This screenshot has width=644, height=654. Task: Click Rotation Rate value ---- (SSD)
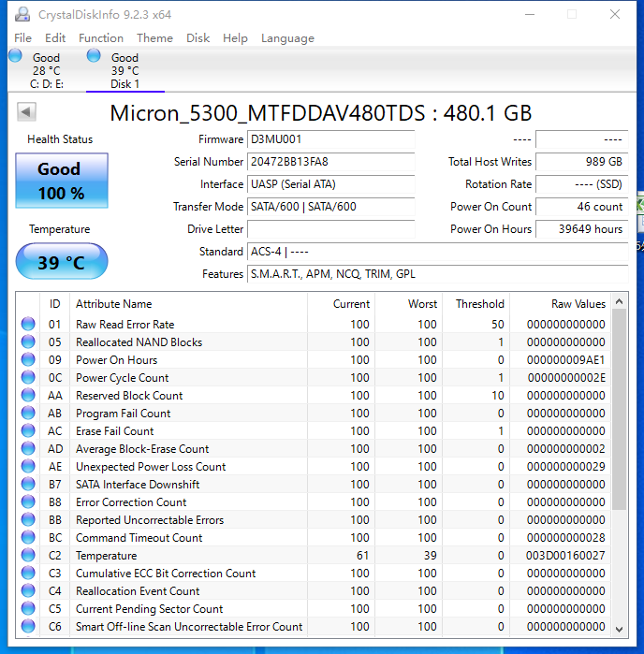click(582, 184)
